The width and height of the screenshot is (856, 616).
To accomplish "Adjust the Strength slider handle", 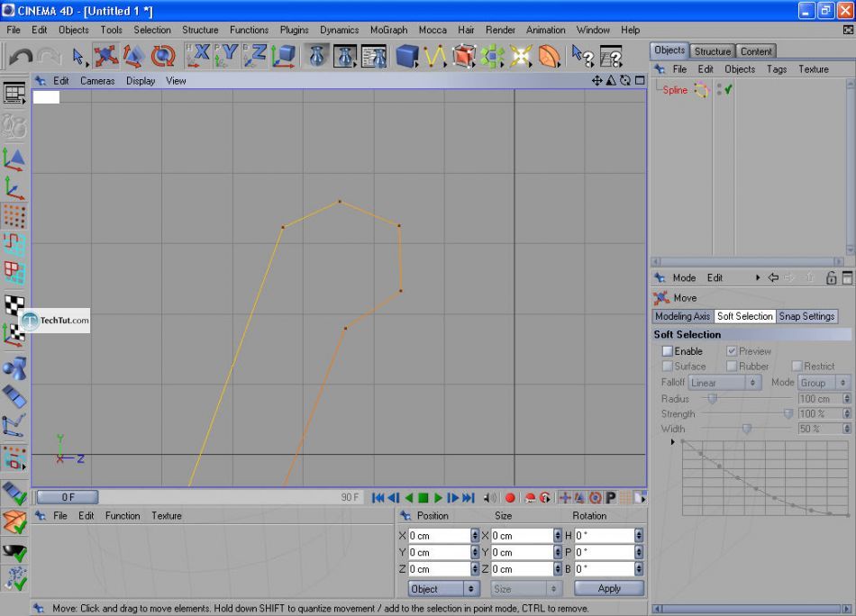I will (x=788, y=414).
